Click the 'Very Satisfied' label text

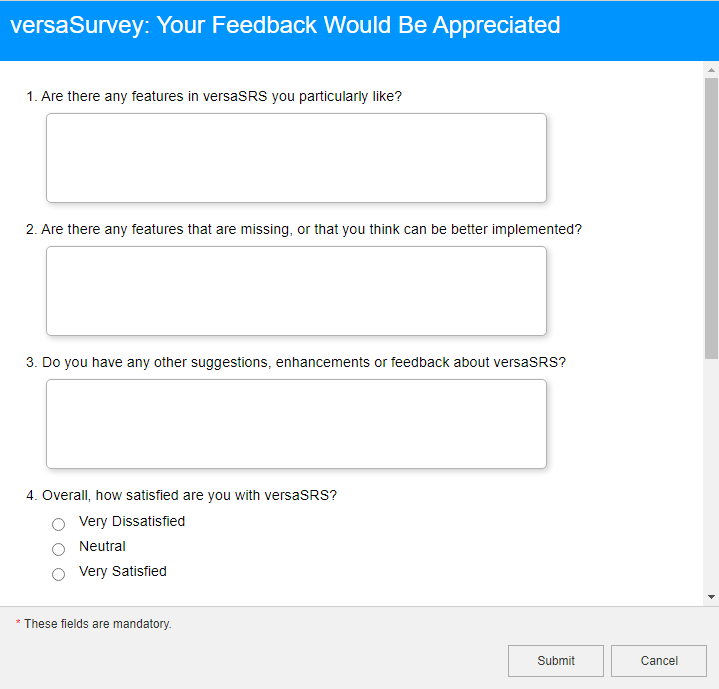tap(123, 571)
